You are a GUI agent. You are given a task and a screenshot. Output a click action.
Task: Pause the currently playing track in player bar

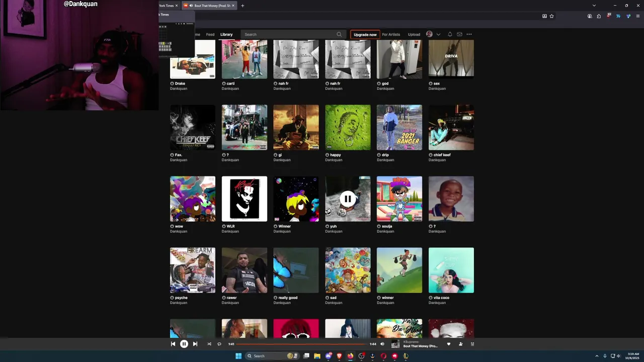tap(184, 344)
